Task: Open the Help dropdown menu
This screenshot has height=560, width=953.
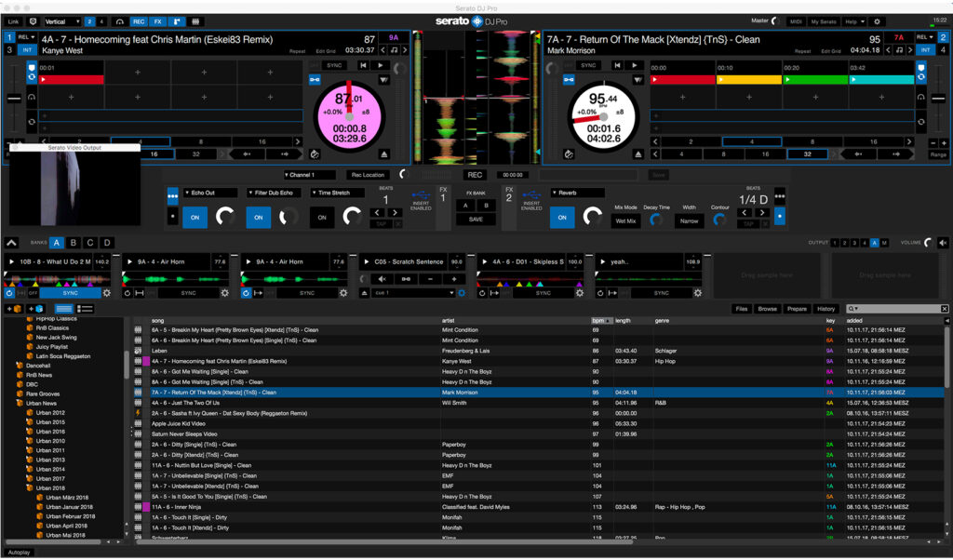Action: tap(854, 21)
